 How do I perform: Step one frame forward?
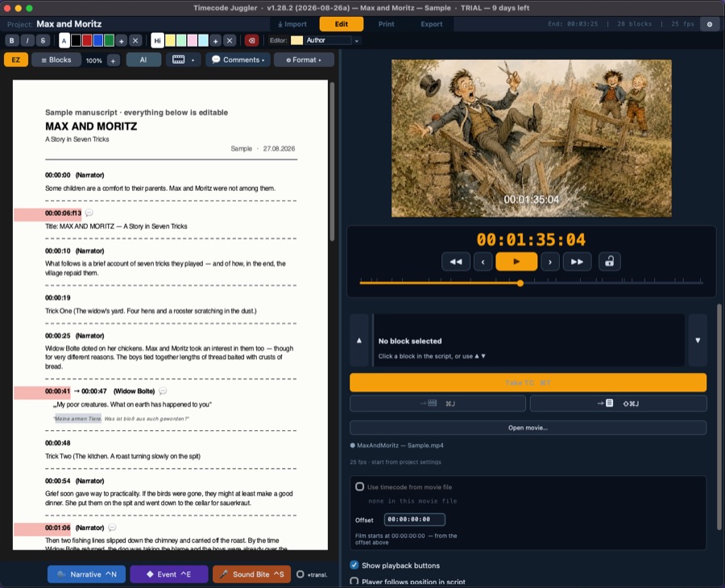click(550, 262)
